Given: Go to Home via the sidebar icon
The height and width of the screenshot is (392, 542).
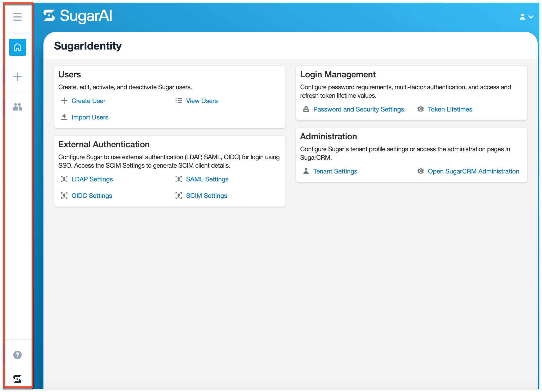Looking at the screenshot, I should 17,47.
